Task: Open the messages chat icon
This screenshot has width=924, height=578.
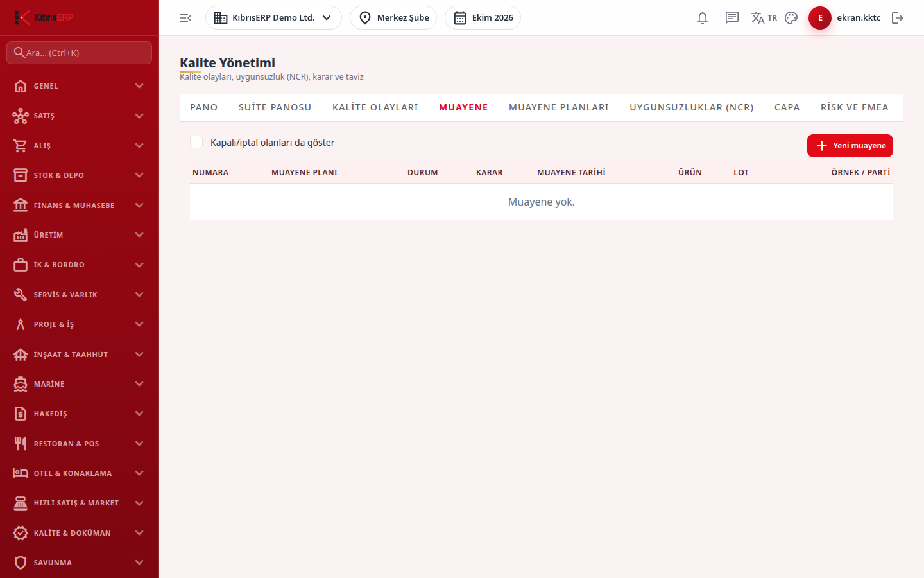Action: click(x=732, y=18)
